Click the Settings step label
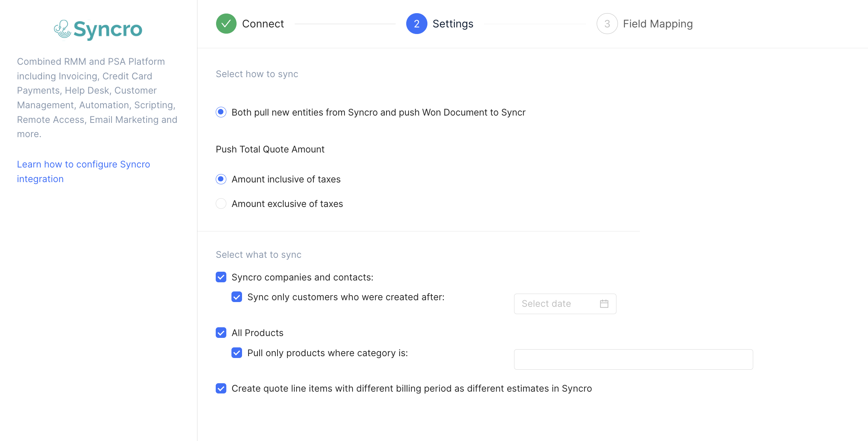The width and height of the screenshot is (868, 441). [453, 24]
